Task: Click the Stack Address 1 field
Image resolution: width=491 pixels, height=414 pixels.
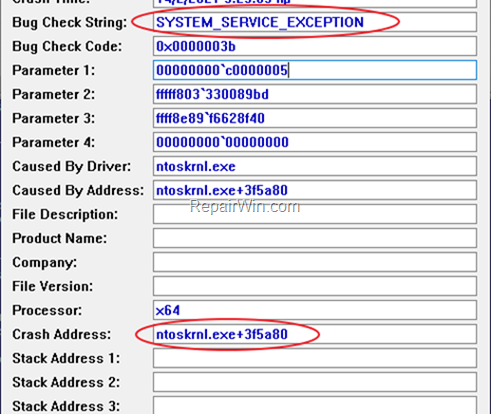Action: [x=315, y=358]
